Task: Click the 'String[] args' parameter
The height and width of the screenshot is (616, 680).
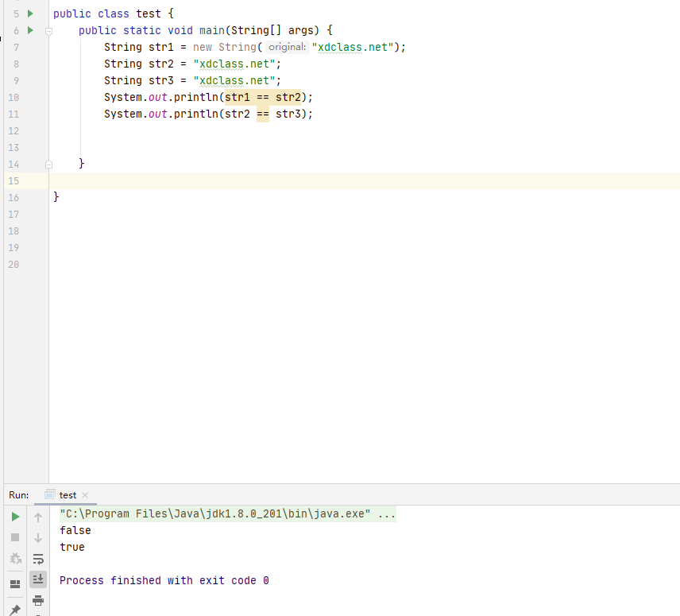Action: [x=272, y=30]
